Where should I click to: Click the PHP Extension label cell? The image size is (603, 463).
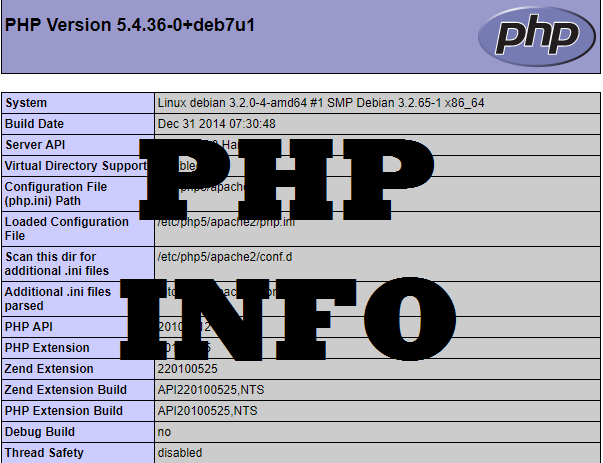pyautogui.click(x=78, y=348)
